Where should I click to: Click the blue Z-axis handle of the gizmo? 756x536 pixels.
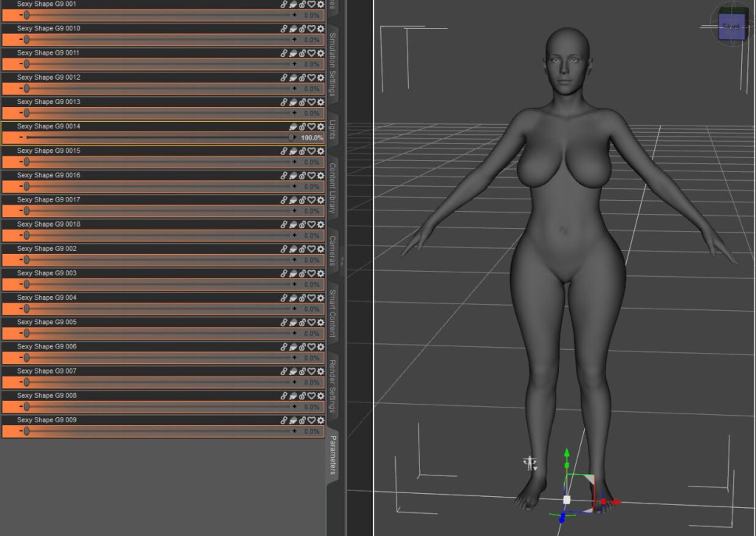(x=562, y=518)
